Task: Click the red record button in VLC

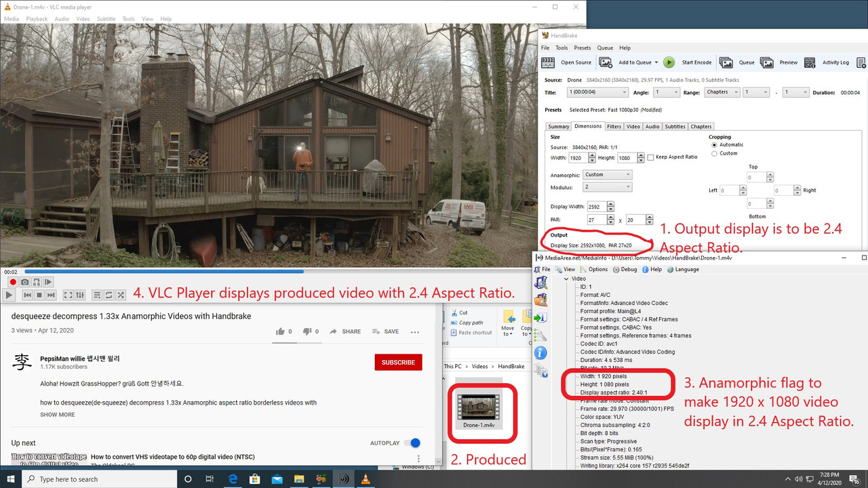Action: (x=12, y=282)
